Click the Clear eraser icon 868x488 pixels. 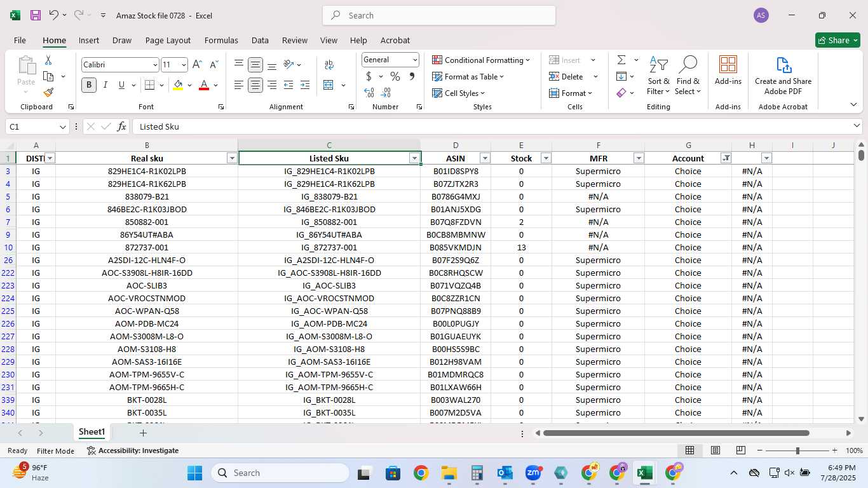pos(621,93)
